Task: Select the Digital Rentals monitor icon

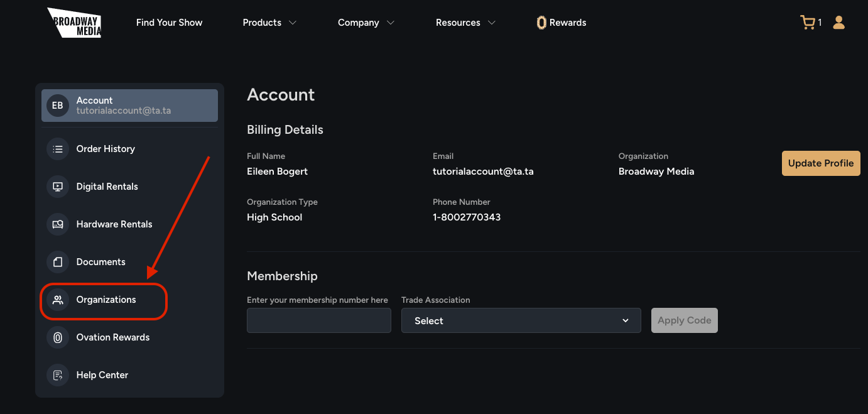Action: coord(58,187)
